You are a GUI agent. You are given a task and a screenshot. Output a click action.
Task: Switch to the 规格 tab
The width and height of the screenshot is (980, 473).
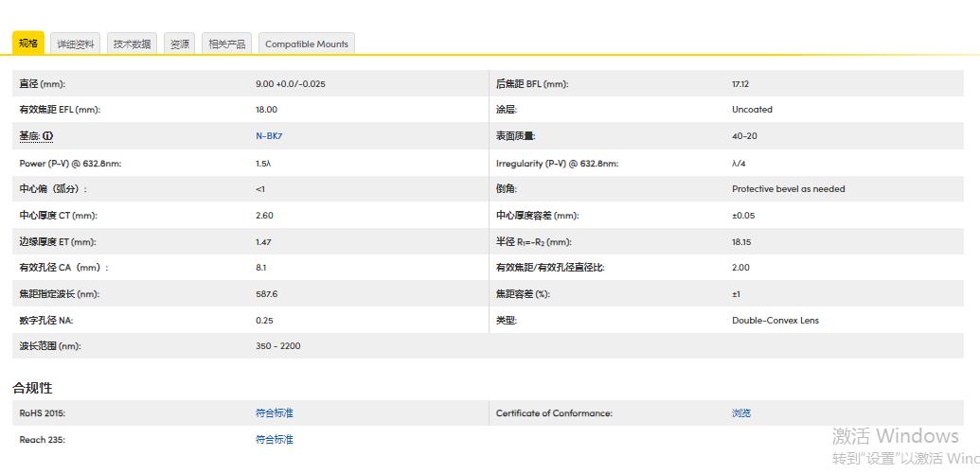28,44
